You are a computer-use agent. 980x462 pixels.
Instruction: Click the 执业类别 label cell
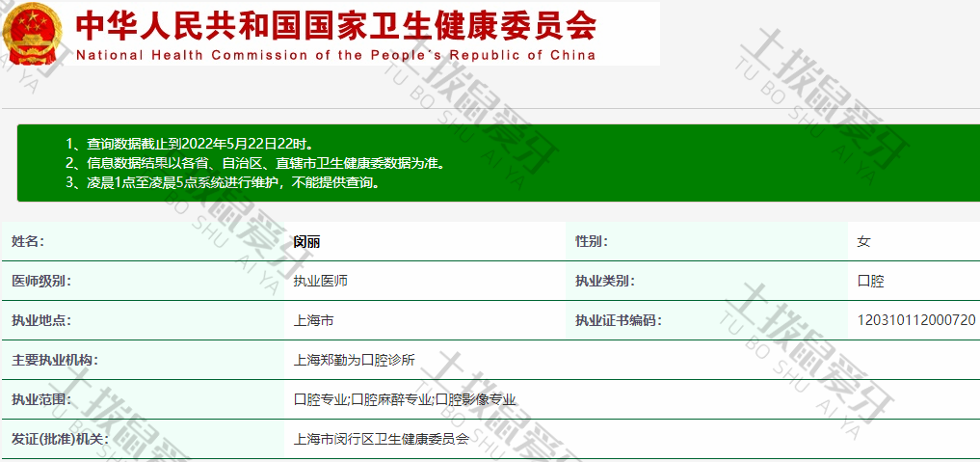[x=706, y=281]
